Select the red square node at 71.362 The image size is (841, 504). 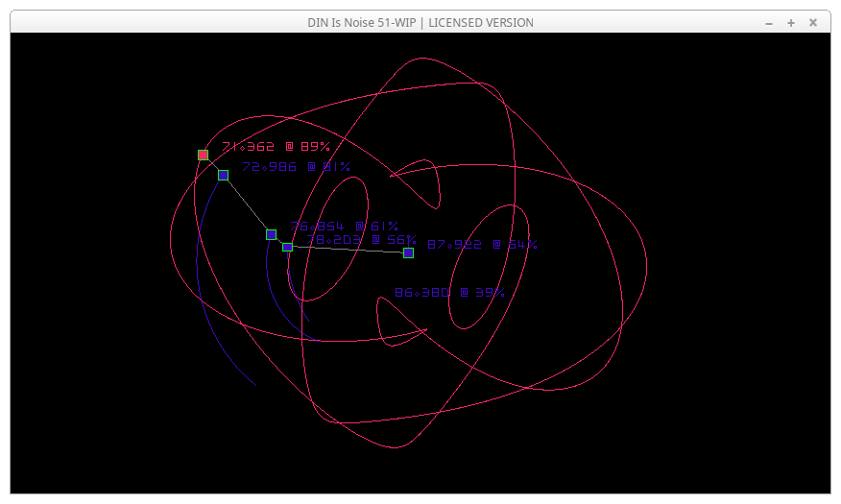click(x=204, y=155)
